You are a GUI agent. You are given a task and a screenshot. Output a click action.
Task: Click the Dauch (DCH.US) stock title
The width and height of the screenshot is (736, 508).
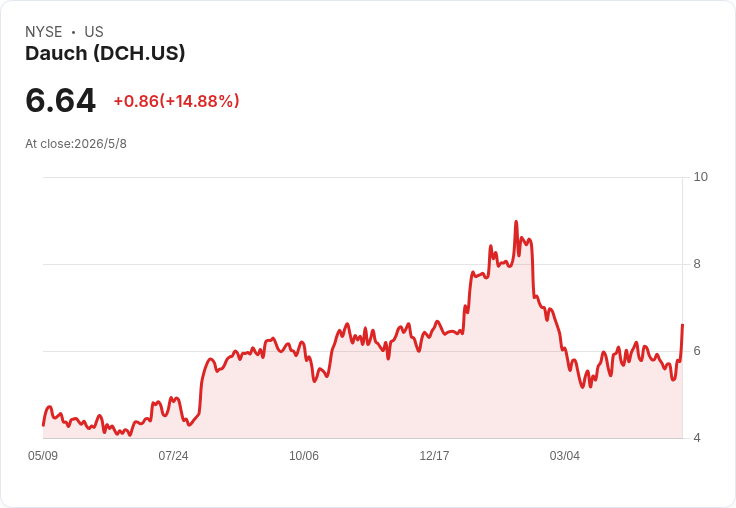pos(105,54)
